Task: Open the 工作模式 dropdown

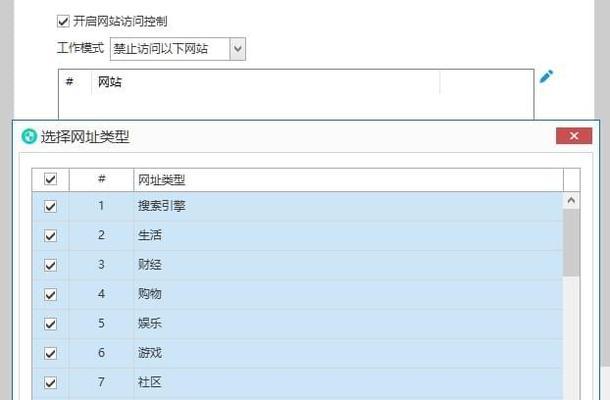Action: [178, 49]
